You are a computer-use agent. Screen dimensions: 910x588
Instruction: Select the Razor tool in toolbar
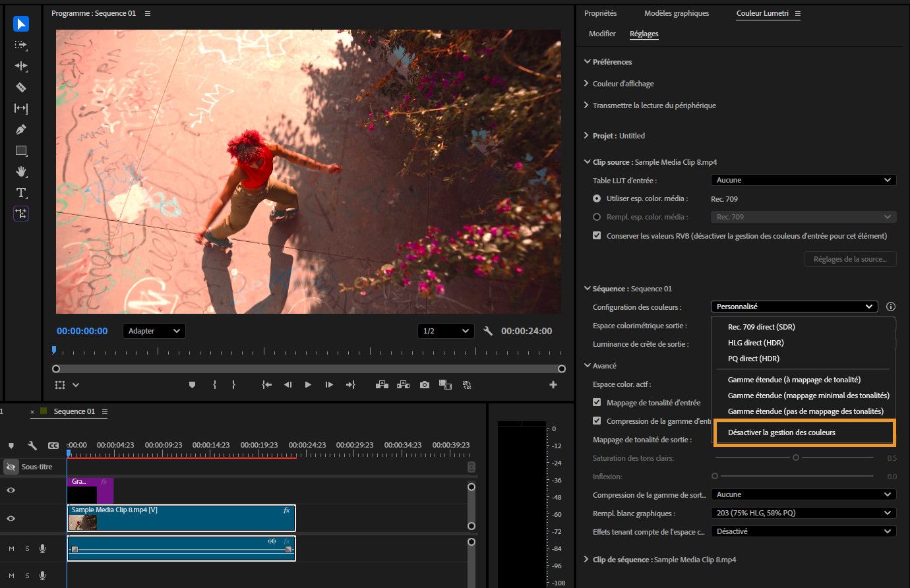(x=21, y=87)
